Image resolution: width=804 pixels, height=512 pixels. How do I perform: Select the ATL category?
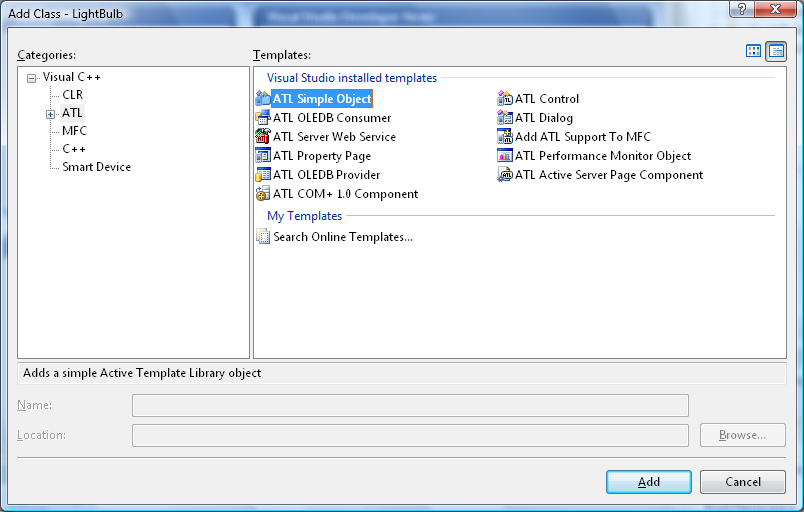[72, 113]
